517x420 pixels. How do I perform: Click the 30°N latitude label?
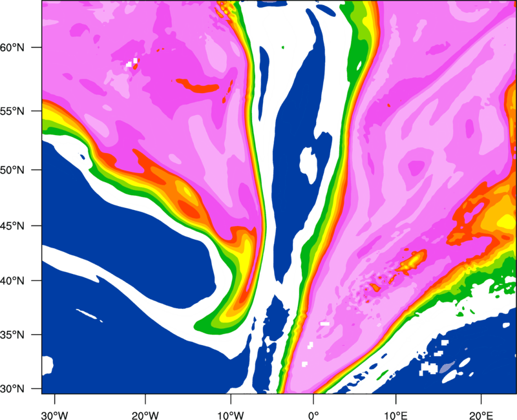pos(12,389)
